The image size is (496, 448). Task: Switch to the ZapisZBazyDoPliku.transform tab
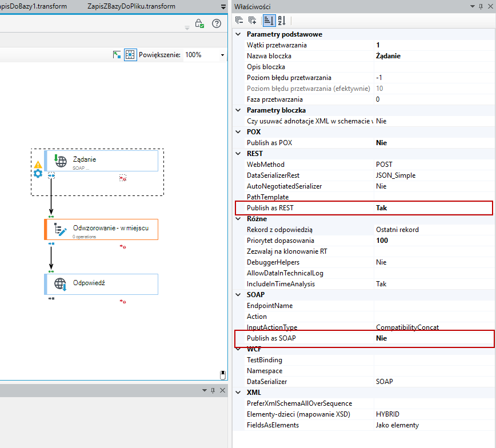point(131,6)
